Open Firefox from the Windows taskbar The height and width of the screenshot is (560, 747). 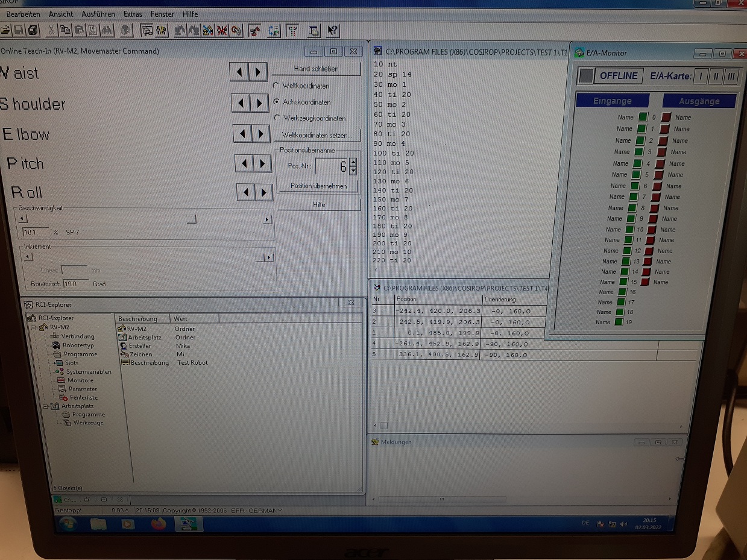click(159, 524)
